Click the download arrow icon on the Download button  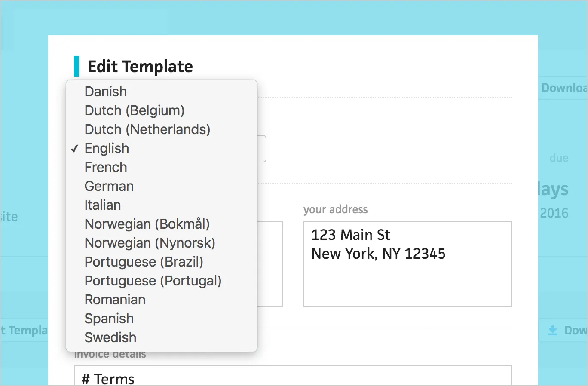pos(552,330)
